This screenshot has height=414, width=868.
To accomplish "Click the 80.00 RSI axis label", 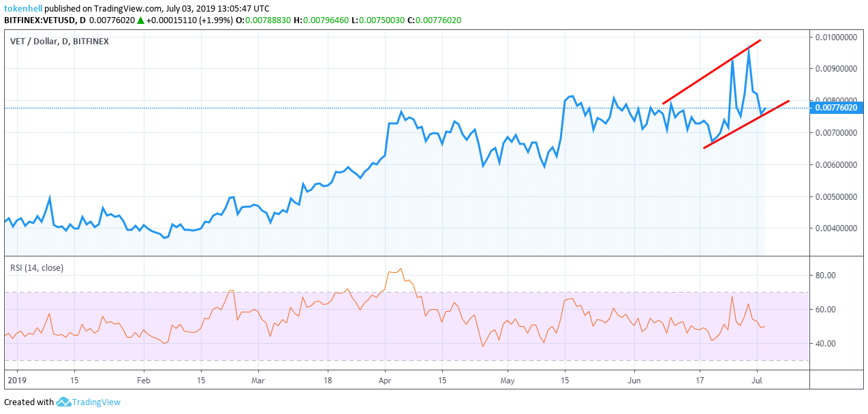I will 825,276.
